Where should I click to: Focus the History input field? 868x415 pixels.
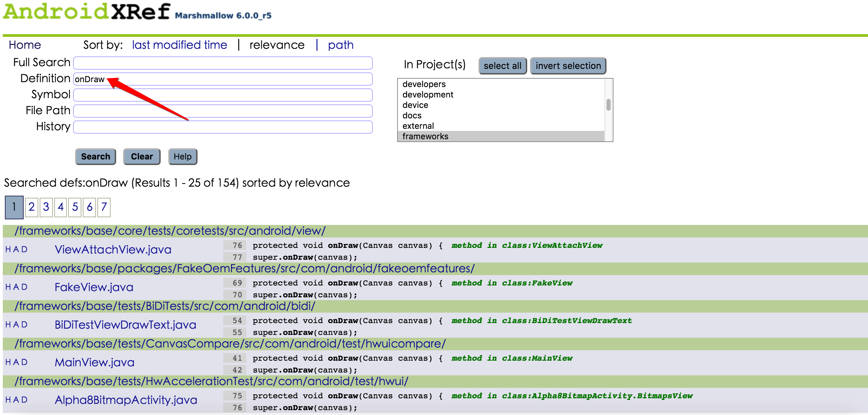(223, 127)
